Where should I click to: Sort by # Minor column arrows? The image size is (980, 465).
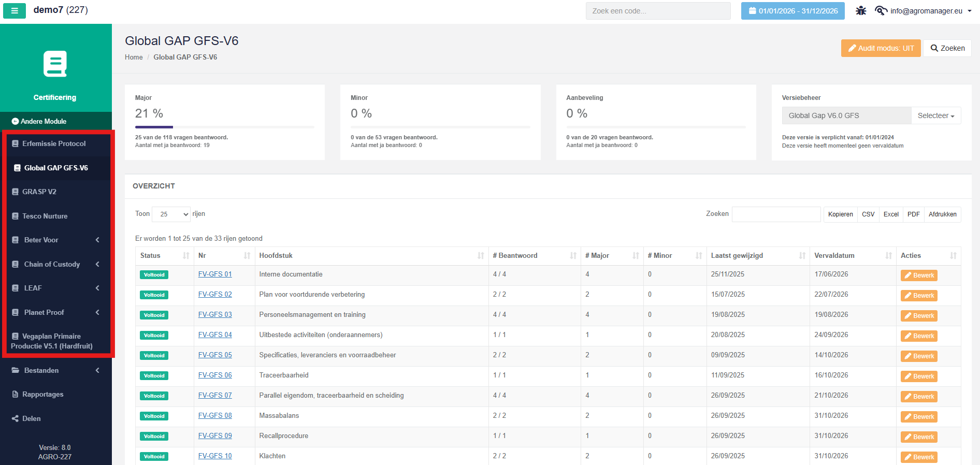point(699,256)
